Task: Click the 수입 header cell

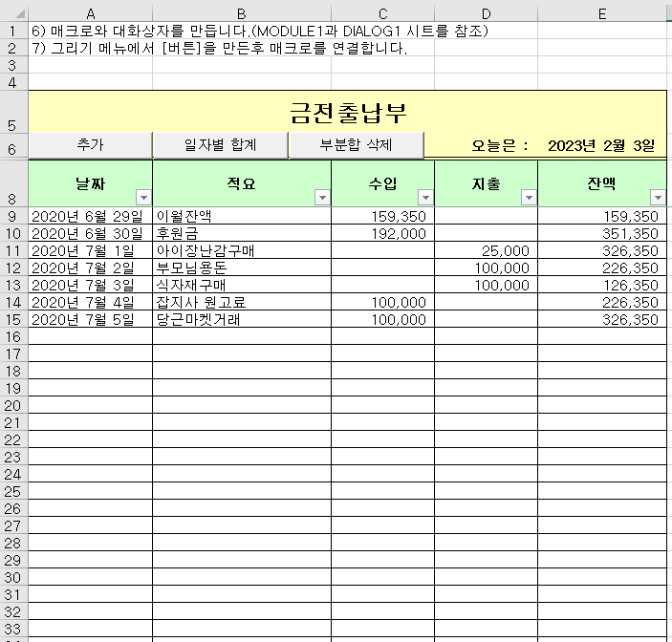Action: [382, 183]
